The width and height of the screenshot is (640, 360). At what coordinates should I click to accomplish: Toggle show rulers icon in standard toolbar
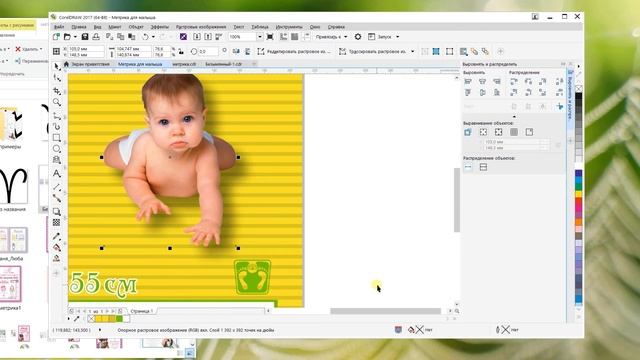283,37
